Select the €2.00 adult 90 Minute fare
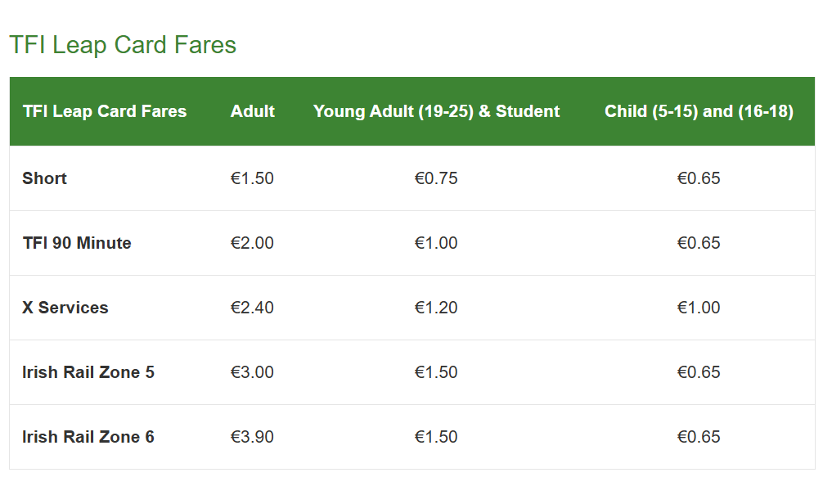Image resolution: width=832 pixels, height=504 pixels. click(x=252, y=243)
